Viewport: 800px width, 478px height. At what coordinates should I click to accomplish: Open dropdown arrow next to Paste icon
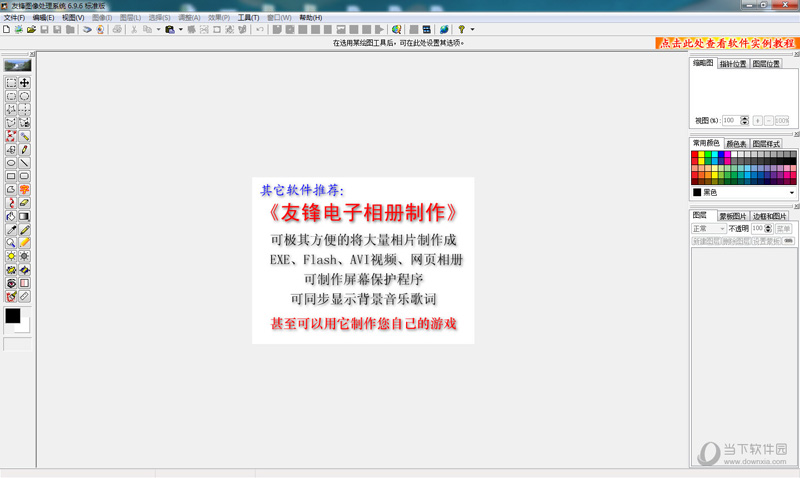[181, 30]
